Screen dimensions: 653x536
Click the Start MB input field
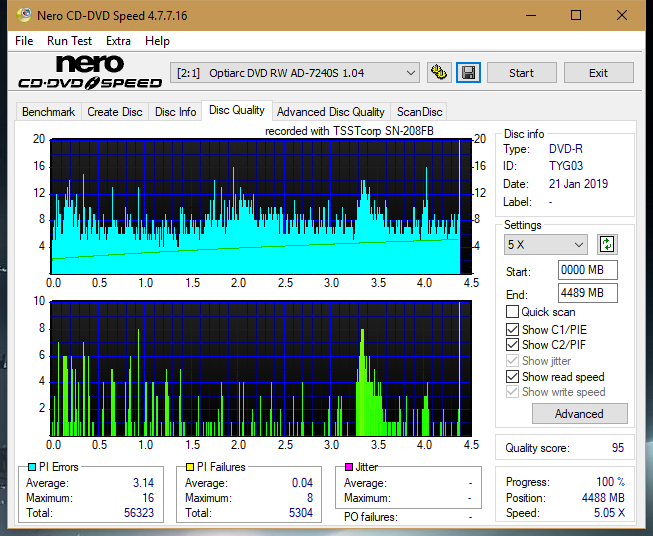pos(587,270)
